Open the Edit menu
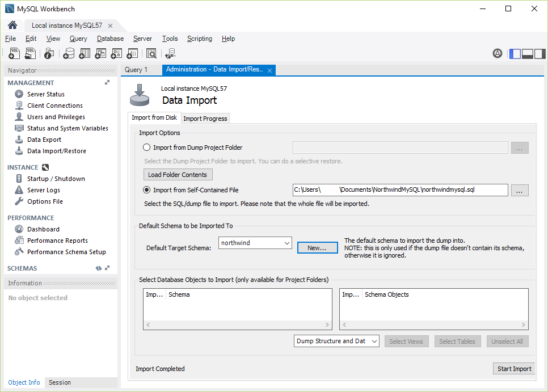 click(31, 39)
